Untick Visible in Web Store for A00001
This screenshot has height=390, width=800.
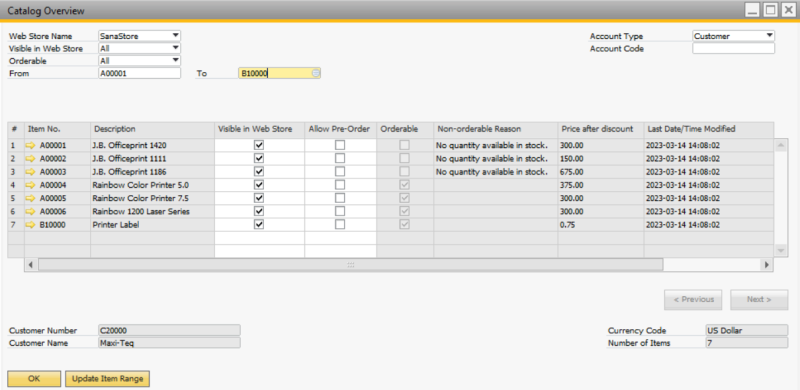tap(259, 145)
